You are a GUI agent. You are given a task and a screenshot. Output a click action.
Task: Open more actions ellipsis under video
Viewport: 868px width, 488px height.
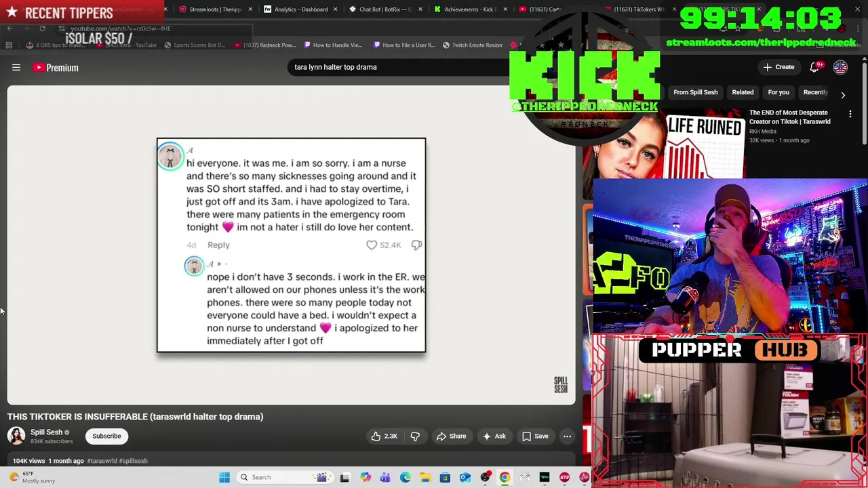tap(567, 436)
